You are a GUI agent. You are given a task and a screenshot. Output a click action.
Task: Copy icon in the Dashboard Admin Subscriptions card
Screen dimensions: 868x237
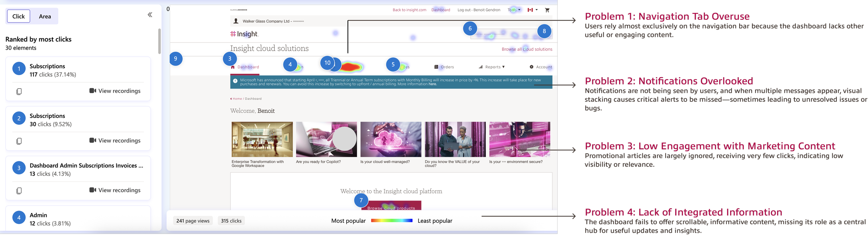[x=19, y=191]
